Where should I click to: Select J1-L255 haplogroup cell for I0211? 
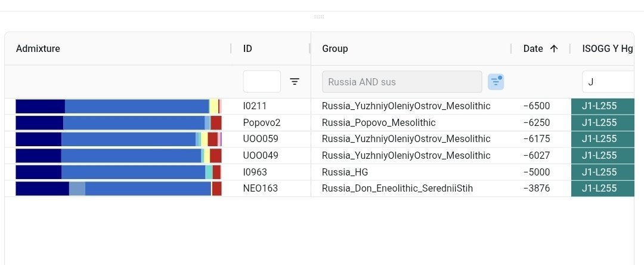pyautogui.click(x=602, y=106)
